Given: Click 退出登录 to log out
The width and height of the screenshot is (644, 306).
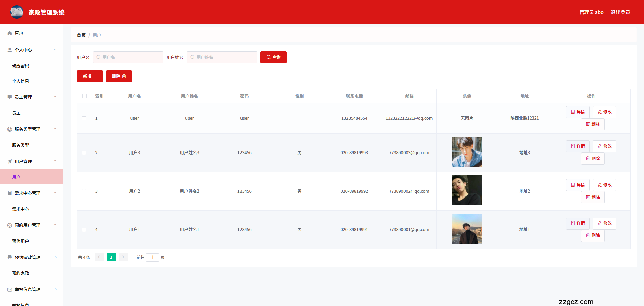Looking at the screenshot, I should [x=620, y=12].
